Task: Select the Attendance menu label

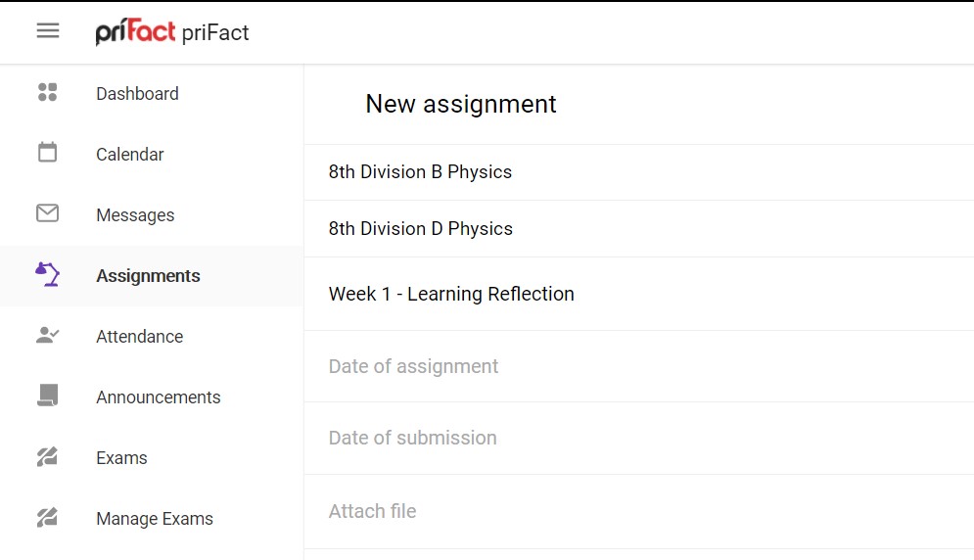Action: pyautogui.click(x=140, y=336)
